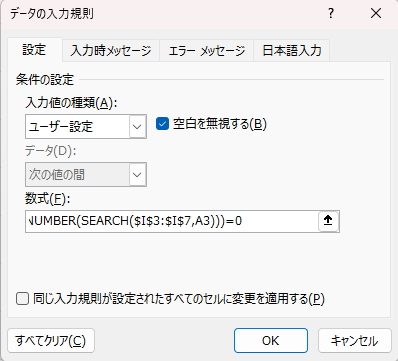398x361 pixels.
Task: Toggle 空白を無視する checkbox
Action: click(x=162, y=124)
